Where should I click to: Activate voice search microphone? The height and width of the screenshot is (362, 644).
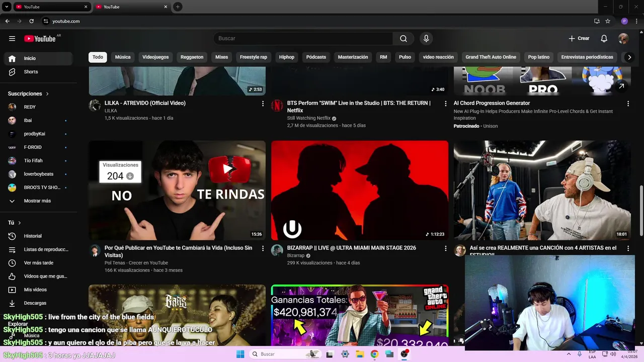[426, 39]
